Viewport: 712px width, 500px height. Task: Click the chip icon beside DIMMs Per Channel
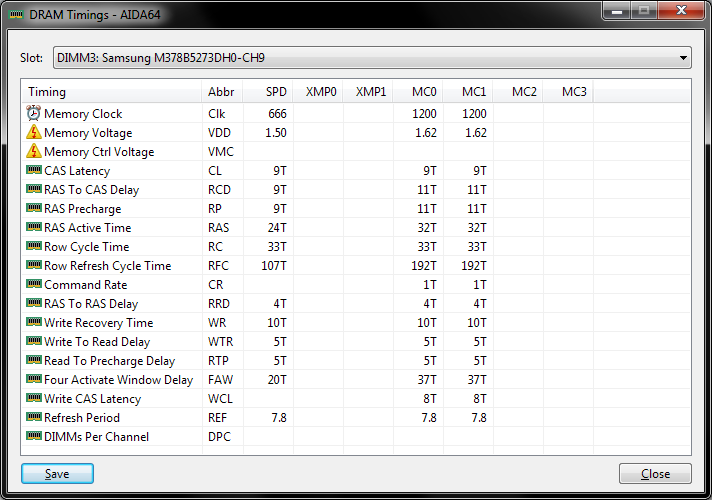pyautogui.click(x=34, y=436)
